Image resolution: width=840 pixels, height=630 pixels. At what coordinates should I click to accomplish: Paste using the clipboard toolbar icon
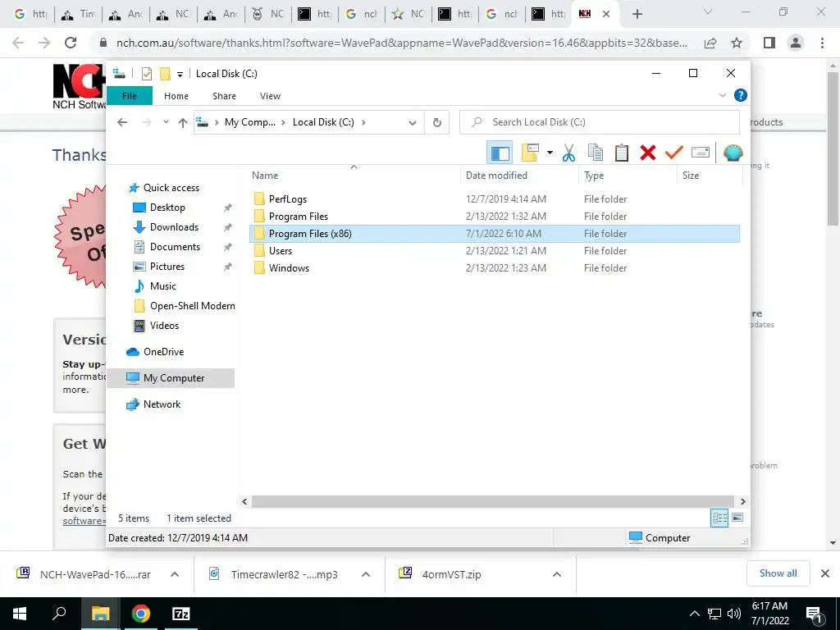click(622, 153)
